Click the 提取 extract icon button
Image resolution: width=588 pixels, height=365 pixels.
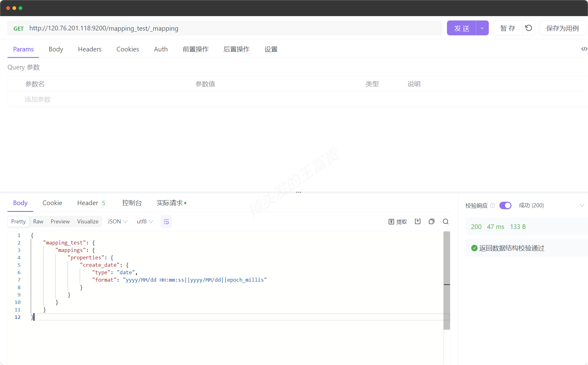(x=398, y=222)
